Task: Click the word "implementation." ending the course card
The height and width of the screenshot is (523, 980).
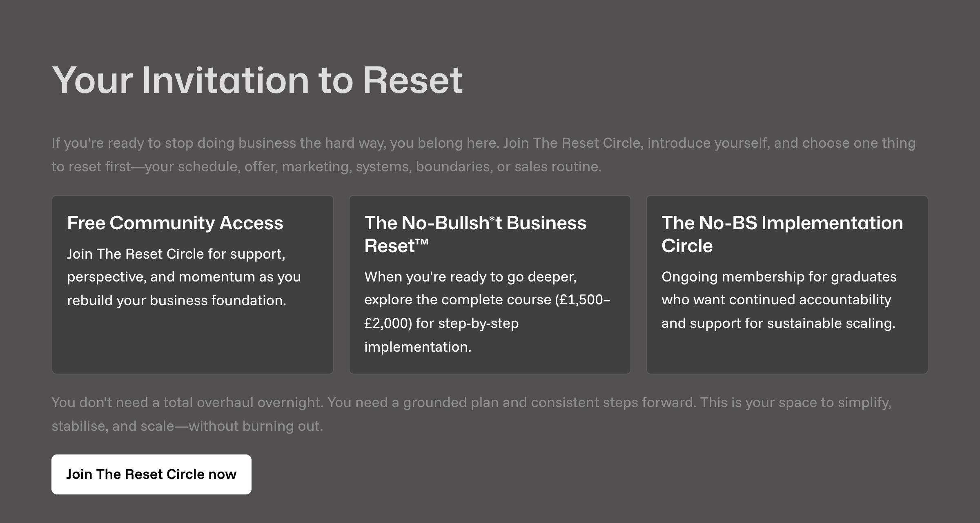Action: [x=417, y=347]
